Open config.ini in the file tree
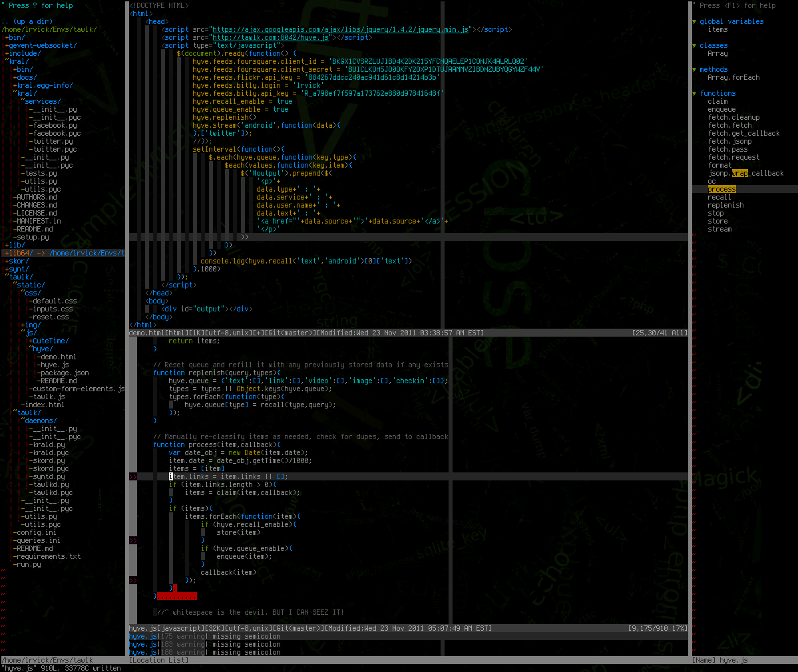Viewport: 798px width, 672px height. [x=37, y=533]
